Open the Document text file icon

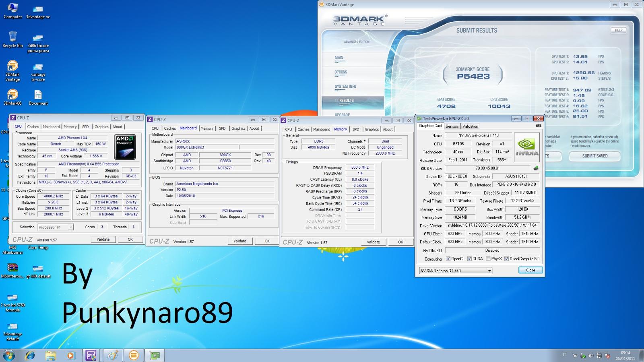point(38,97)
